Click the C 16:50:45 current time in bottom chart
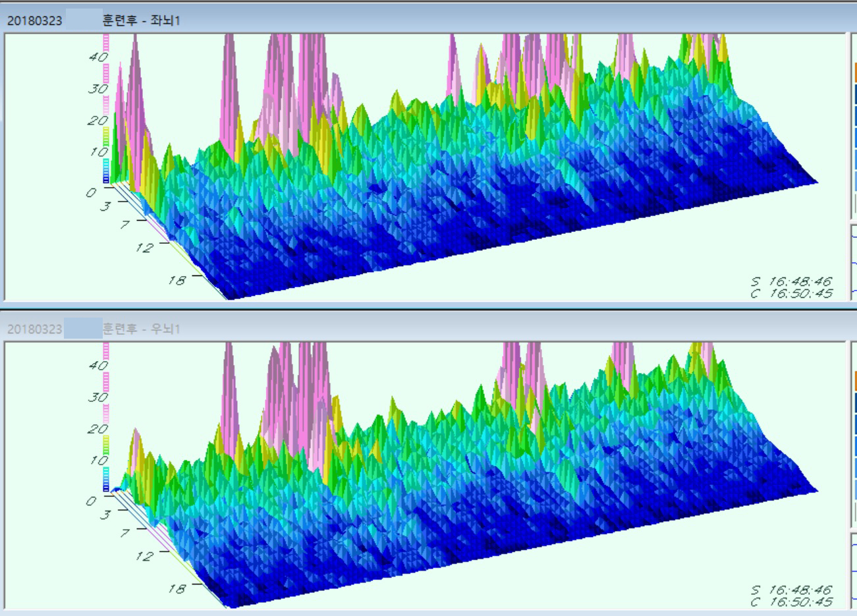This screenshot has width=857, height=616. click(791, 602)
